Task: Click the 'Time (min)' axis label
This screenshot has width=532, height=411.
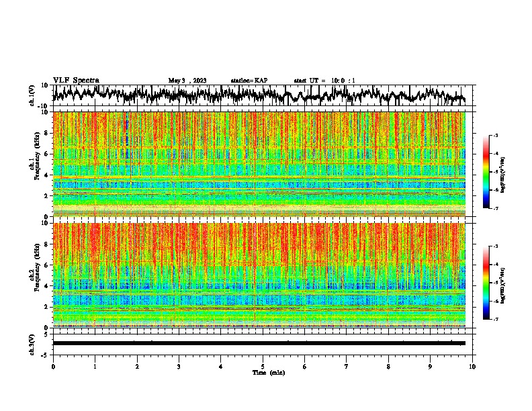Action: pos(269,373)
